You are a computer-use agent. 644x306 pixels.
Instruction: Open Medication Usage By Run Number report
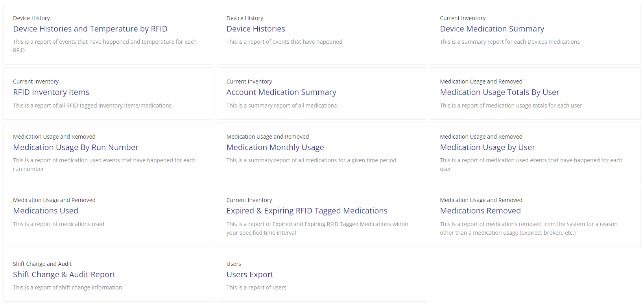[76, 147]
